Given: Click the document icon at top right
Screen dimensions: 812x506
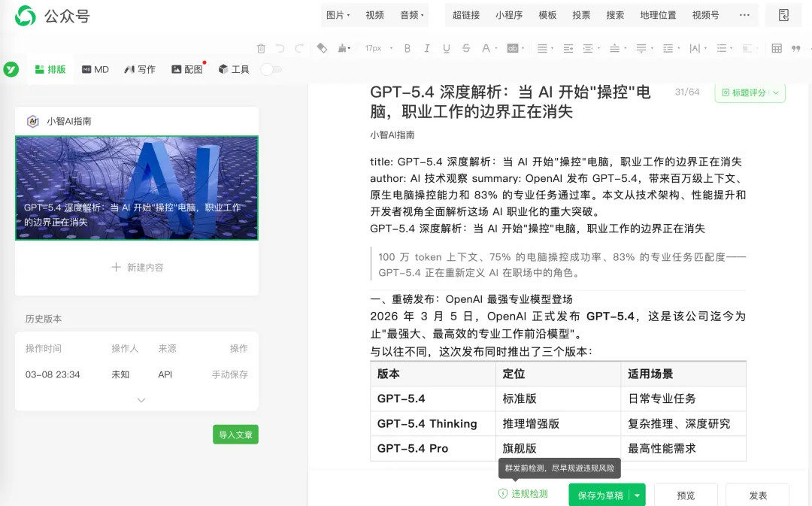Looking at the screenshot, I should coord(783,15).
